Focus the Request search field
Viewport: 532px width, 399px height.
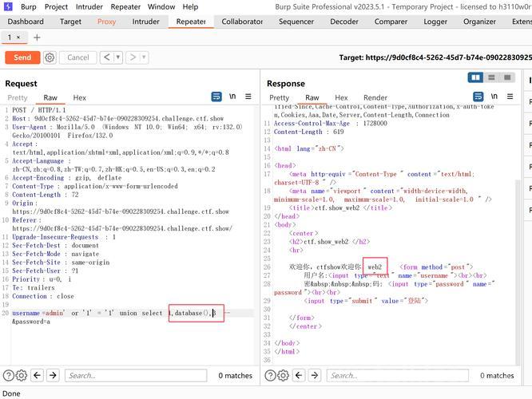click(x=136, y=376)
